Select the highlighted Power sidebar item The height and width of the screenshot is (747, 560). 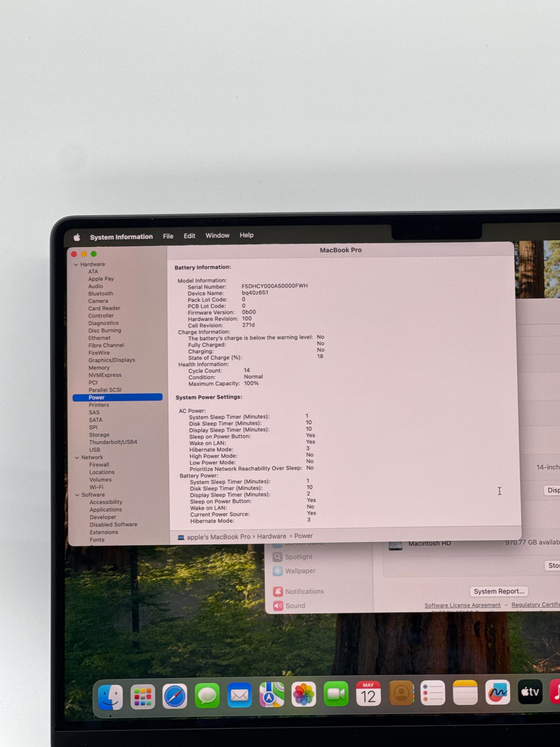117,397
